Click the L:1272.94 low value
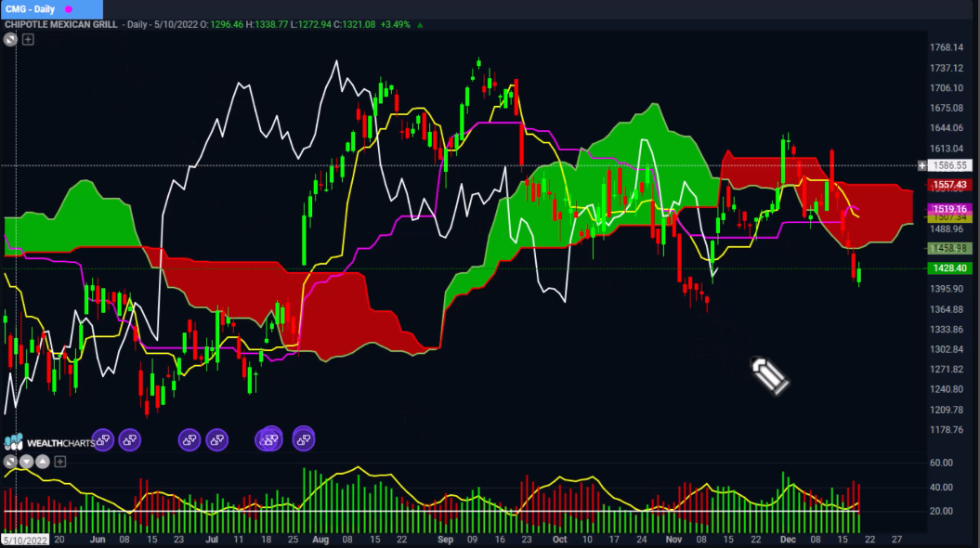This screenshot has height=548, width=980. click(310, 25)
